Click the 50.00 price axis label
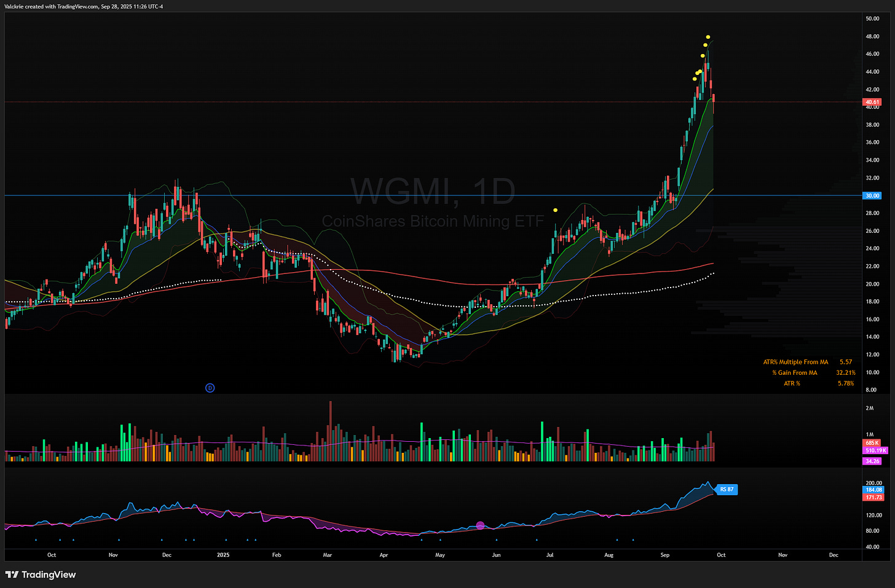The width and height of the screenshot is (895, 588). 872,18
